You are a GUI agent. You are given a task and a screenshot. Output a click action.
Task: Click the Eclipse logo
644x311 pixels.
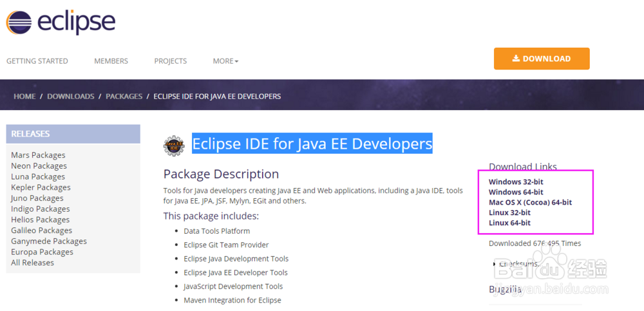pyautogui.click(x=61, y=22)
